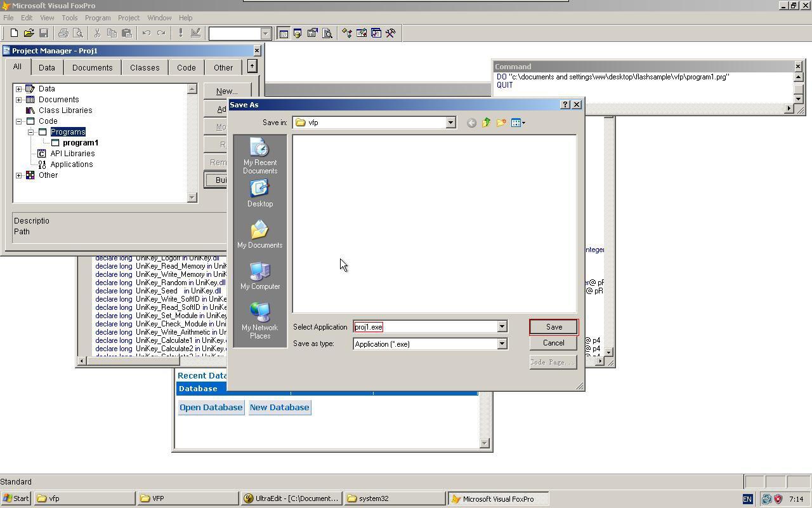812x508 pixels.
Task: Open the Class Browser toolbar icon
Action: coord(346,33)
